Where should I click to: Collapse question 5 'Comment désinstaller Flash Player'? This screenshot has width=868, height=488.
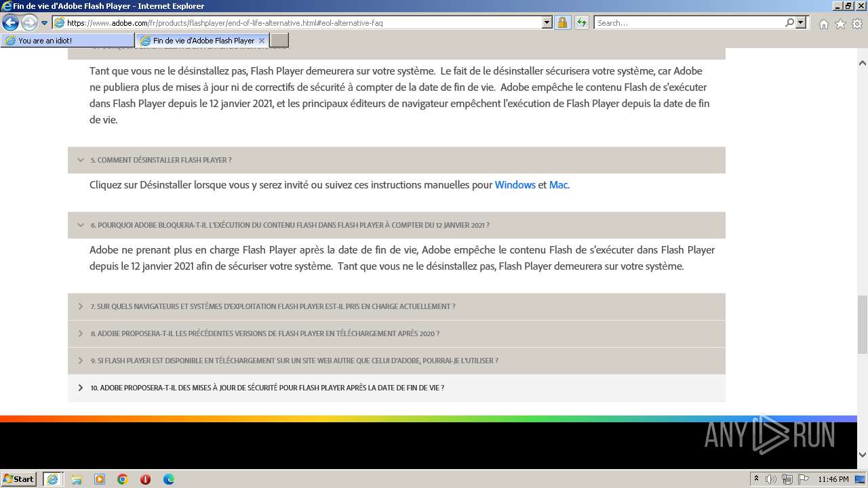click(x=397, y=160)
